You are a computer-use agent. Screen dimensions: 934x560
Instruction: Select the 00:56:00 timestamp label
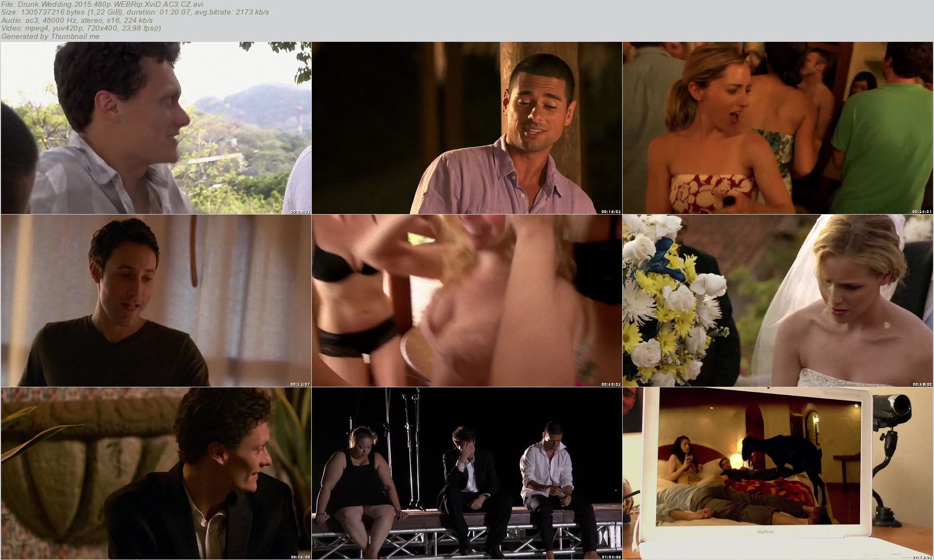pos(300,557)
